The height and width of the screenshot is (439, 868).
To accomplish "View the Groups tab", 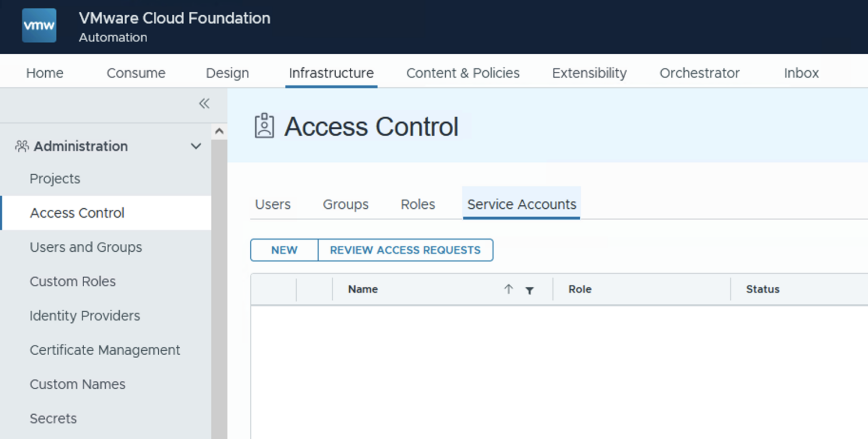I will (345, 204).
